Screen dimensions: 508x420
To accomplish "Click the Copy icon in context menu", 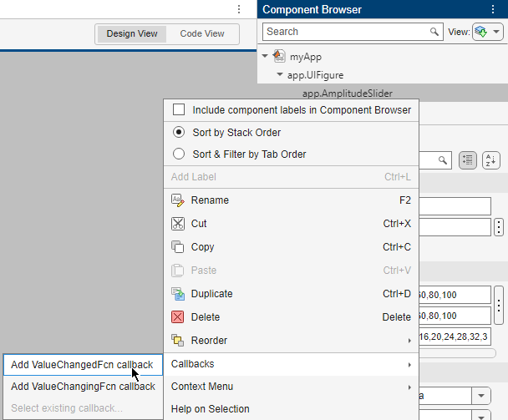I will pos(177,247).
